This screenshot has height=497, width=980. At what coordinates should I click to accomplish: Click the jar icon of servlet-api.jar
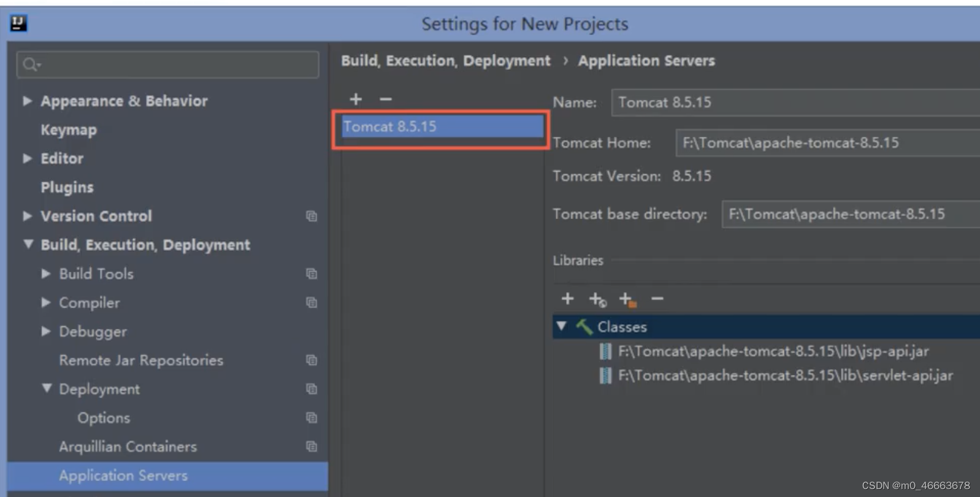(x=605, y=375)
